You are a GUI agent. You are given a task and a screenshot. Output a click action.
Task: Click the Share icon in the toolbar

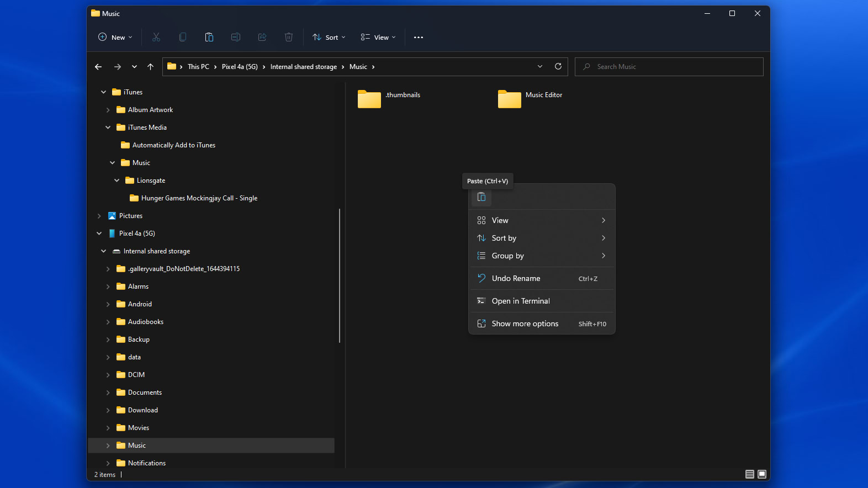coord(262,37)
